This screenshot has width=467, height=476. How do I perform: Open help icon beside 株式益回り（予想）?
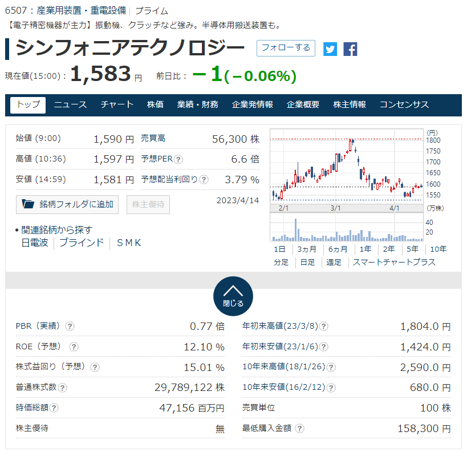pos(95,368)
